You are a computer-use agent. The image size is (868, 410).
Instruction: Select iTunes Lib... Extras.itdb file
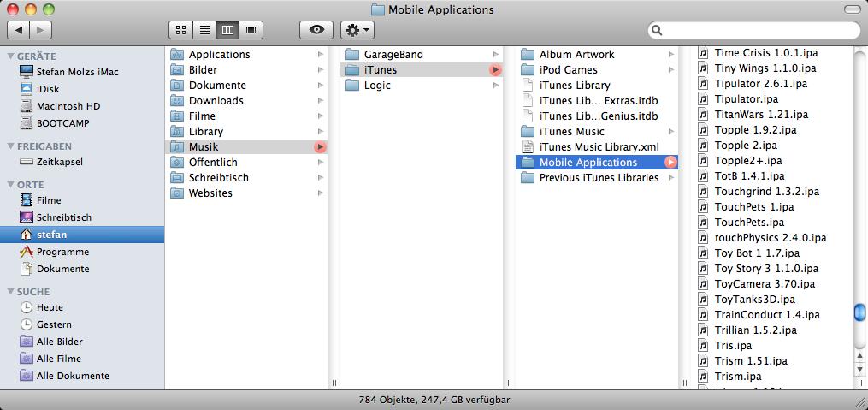point(597,101)
